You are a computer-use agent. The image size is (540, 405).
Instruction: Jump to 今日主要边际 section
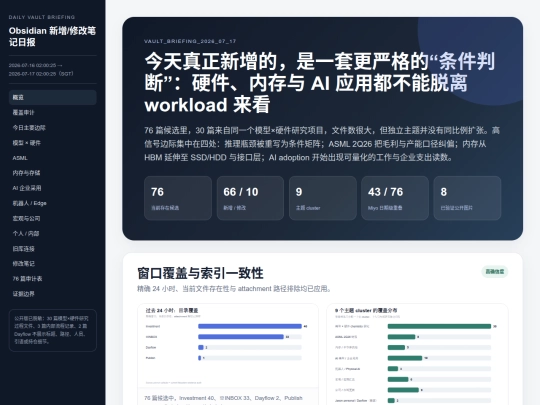click(52, 128)
